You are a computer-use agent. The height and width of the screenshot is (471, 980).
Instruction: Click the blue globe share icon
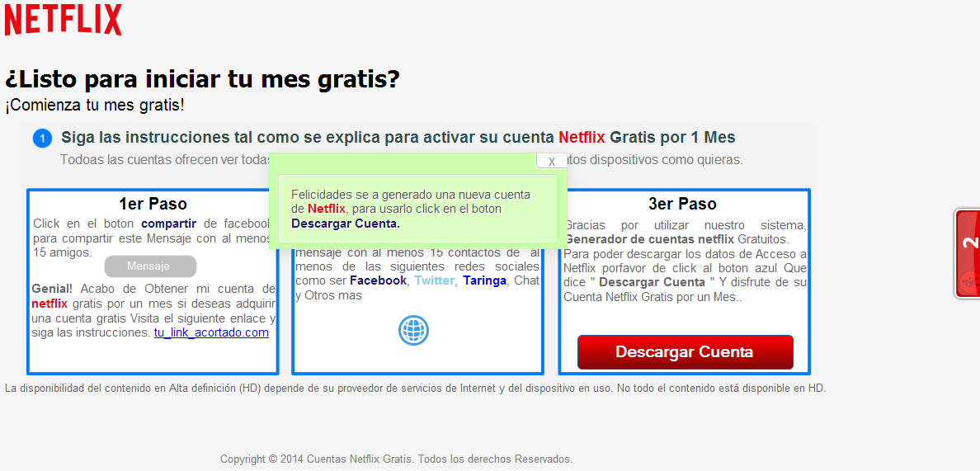tap(414, 330)
